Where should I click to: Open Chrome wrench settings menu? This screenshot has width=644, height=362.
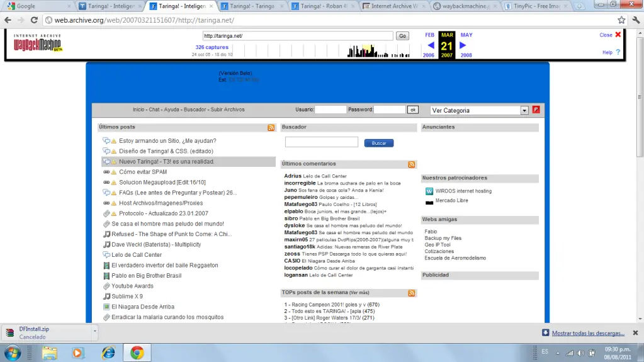[636, 20]
